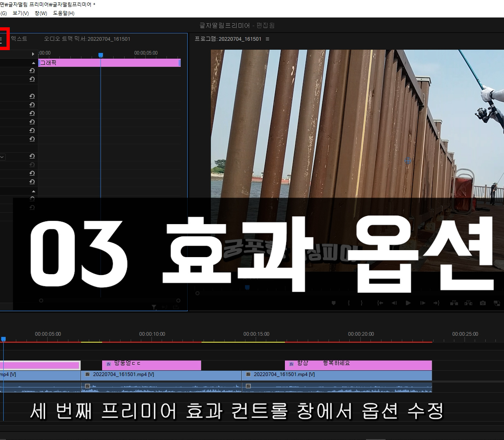504x440 pixels.
Task: Open the partially visible dropdown chevron
Action: [2, 157]
